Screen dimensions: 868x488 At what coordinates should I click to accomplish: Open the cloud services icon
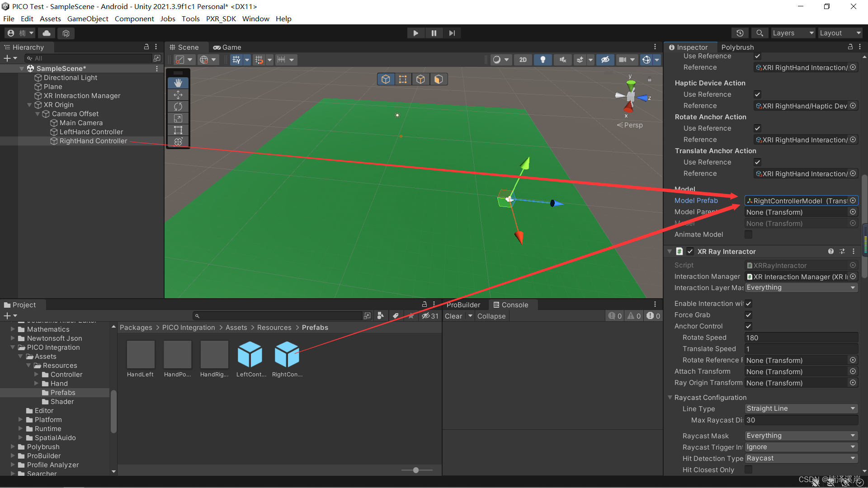[47, 33]
